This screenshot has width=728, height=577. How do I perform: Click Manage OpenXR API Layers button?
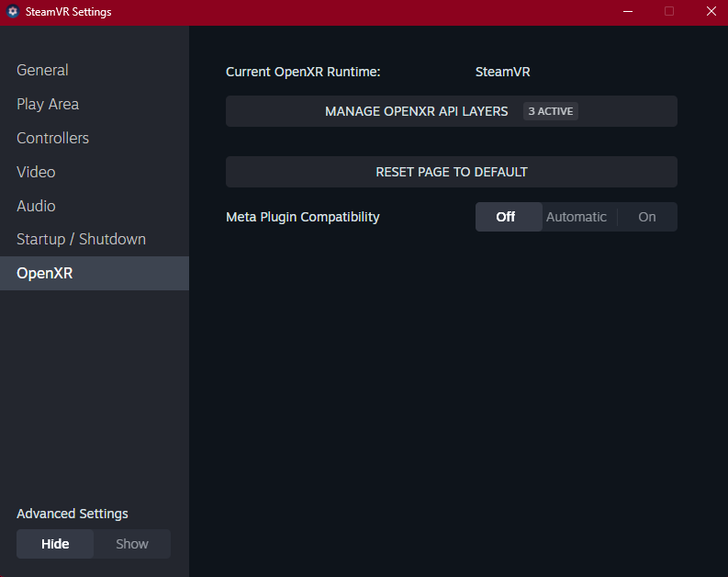click(x=452, y=111)
